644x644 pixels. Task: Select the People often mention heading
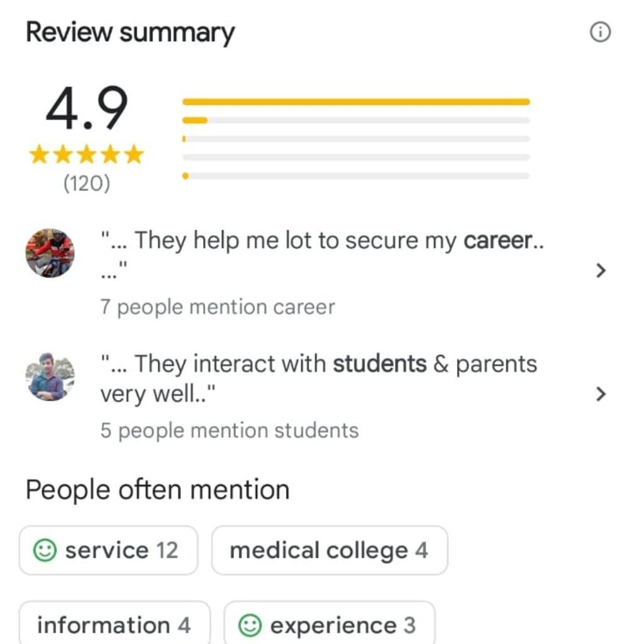point(156,489)
